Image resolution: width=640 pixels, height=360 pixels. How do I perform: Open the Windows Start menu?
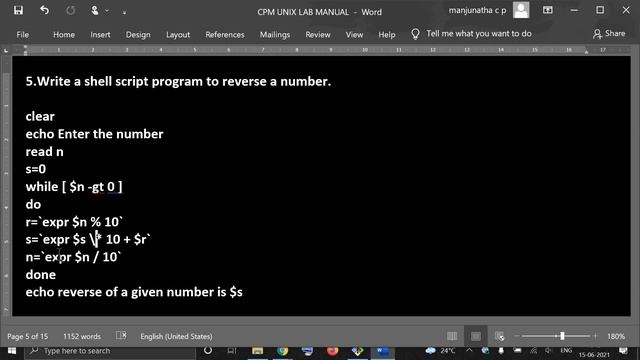point(12,351)
